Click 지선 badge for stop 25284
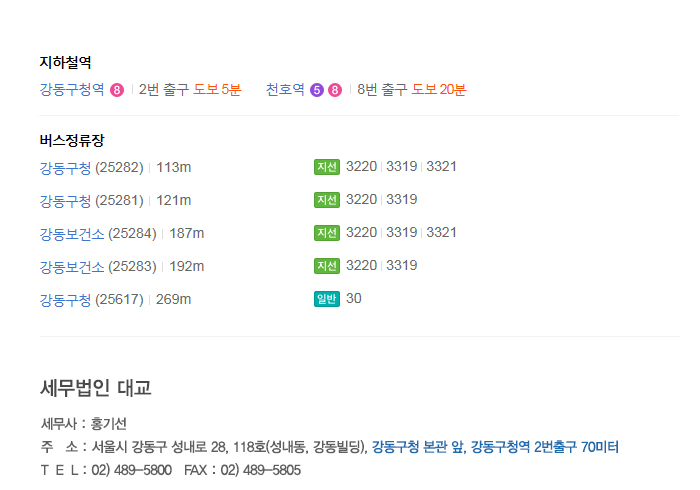The height and width of the screenshot is (490, 700). [x=327, y=233]
